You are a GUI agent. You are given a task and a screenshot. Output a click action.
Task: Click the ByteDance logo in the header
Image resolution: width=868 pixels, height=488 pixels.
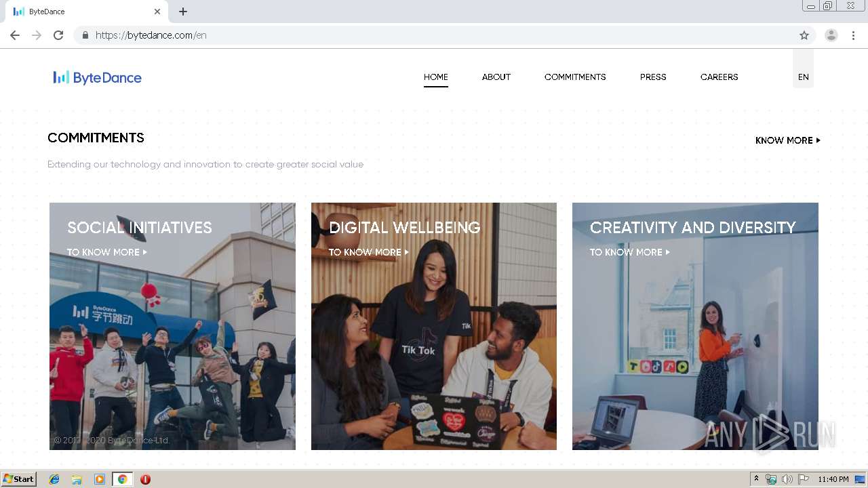coord(98,77)
